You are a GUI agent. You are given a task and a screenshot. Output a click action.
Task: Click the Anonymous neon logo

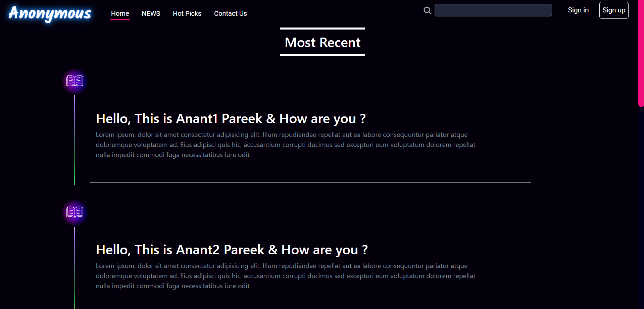pyautogui.click(x=50, y=13)
